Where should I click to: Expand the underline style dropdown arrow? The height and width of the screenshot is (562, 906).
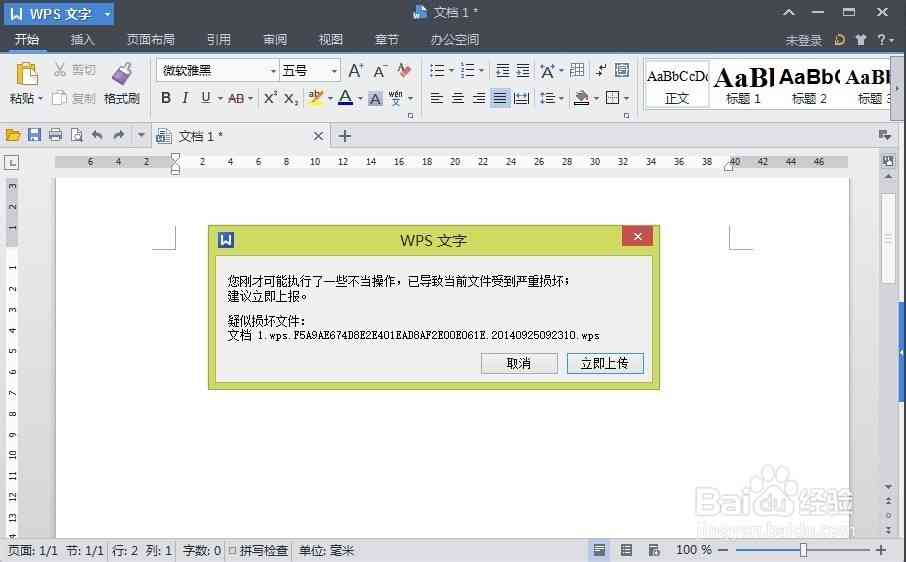220,99
